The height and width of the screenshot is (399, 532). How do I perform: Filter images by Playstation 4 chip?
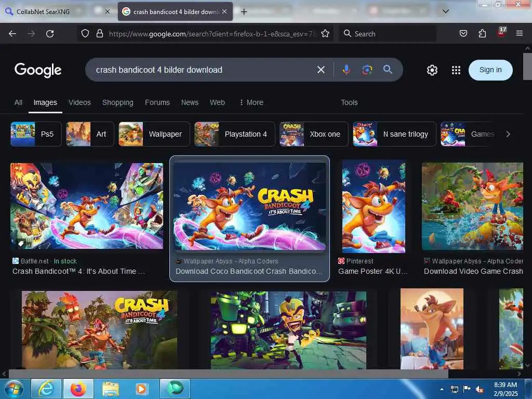(234, 134)
